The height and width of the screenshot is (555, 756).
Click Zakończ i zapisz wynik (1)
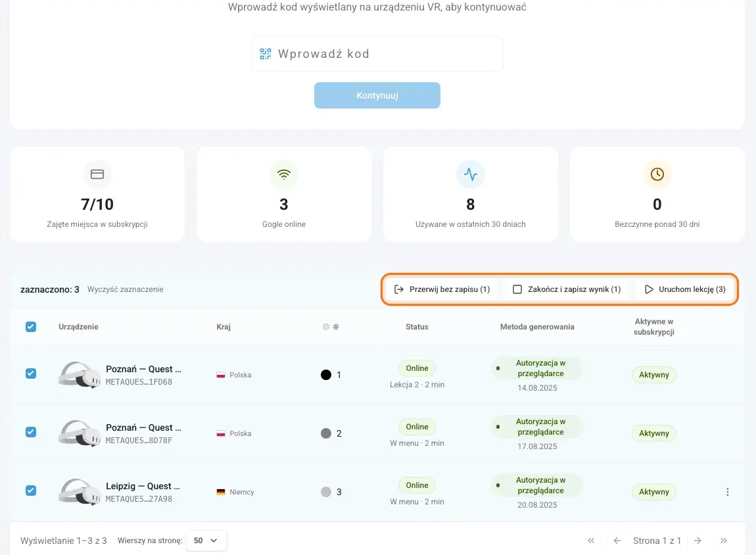point(567,289)
